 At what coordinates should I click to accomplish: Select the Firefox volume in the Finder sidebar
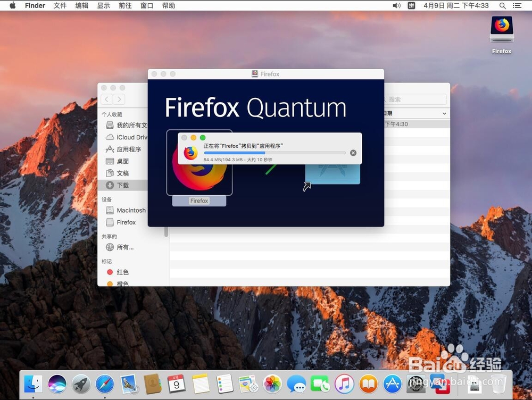pyautogui.click(x=121, y=222)
